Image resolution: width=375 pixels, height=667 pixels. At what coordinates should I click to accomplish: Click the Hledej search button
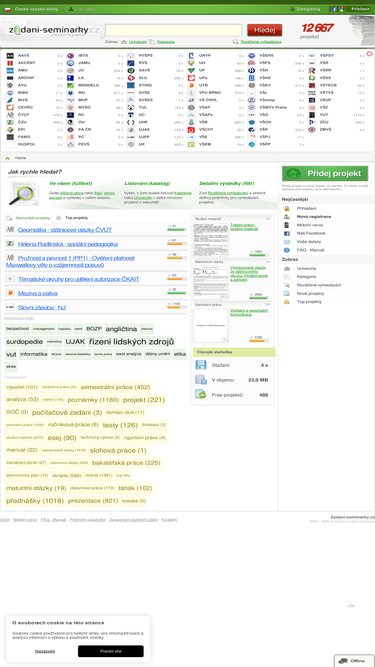264,30
